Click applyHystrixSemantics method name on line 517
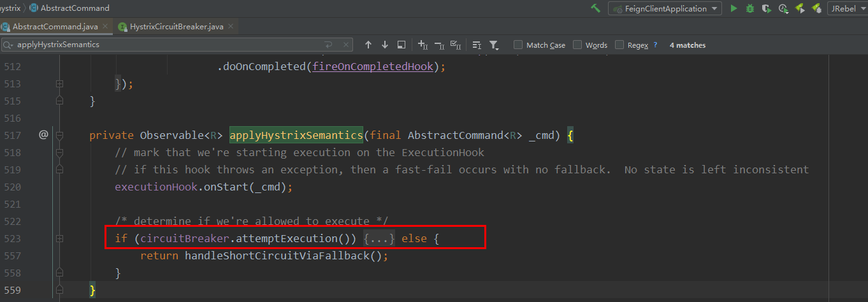 tap(296, 135)
